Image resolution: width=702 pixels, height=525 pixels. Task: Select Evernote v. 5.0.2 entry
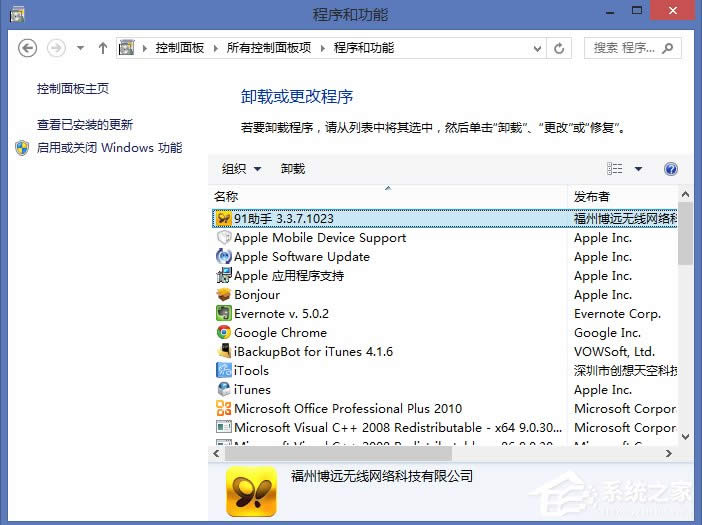coord(445,314)
